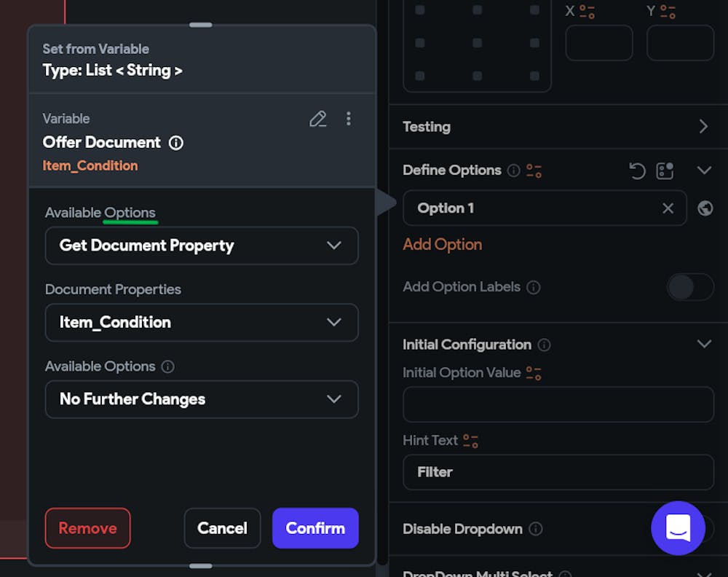
Task: Open the Item_Condition document properties dropdown
Action: coord(202,323)
